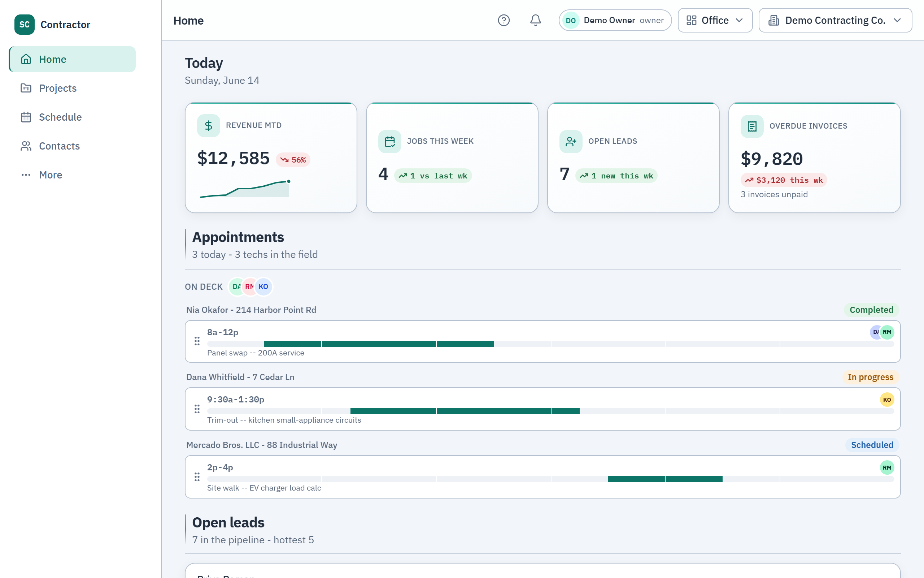Click 'Sunday, June 14' date text

tap(222, 81)
